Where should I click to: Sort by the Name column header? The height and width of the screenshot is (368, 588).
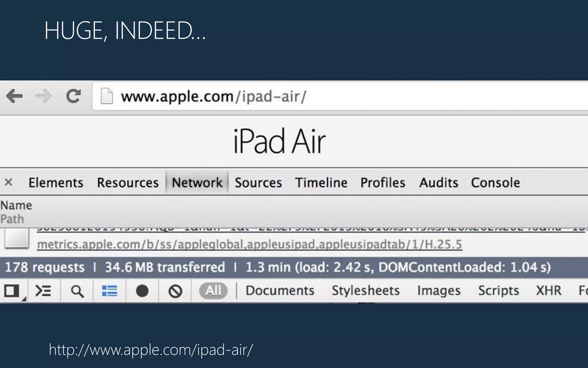tap(16, 205)
